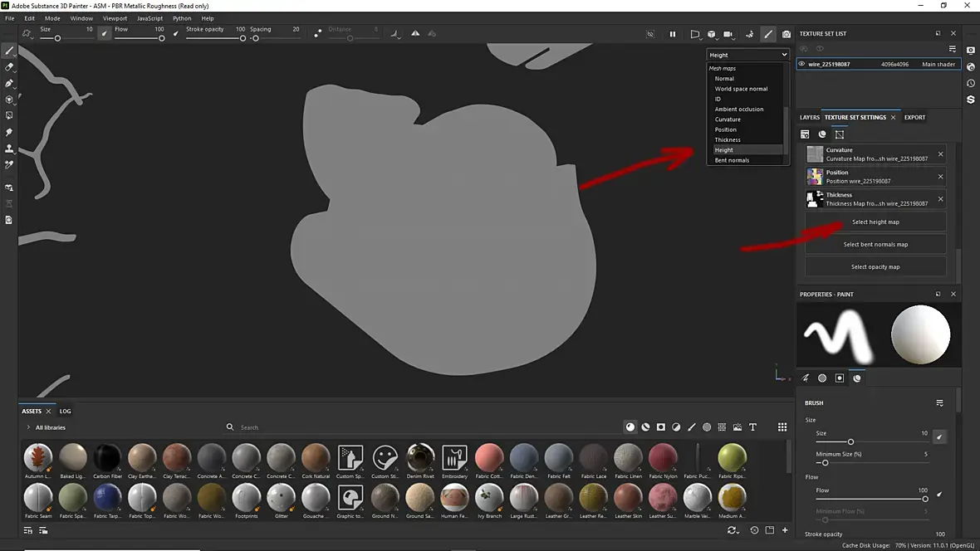Select the Clone stamp tool
Image resolution: width=980 pixels, height=551 pixels.
(x=9, y=148)
